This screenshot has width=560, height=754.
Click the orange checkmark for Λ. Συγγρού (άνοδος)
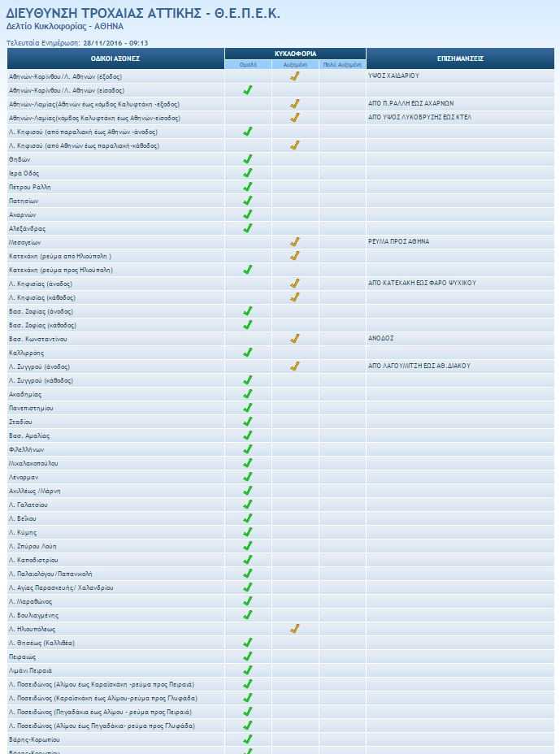click(x=295, y=366)
